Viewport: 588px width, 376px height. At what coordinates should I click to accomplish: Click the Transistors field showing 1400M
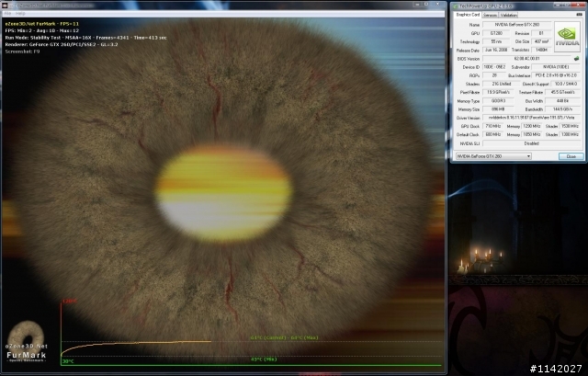(x=541, y=50)
